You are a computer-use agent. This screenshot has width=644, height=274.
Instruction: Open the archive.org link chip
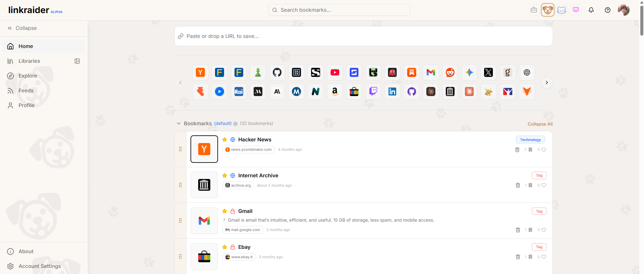point(238,185)
